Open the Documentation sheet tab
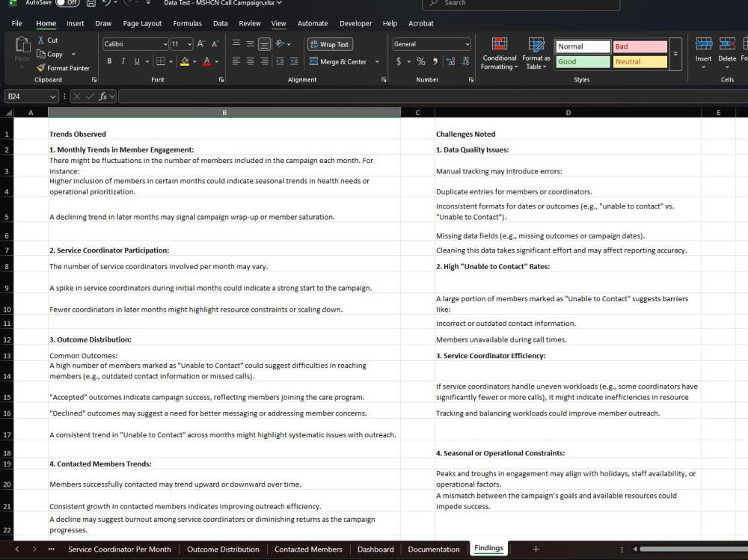 pyautogui.click(x=434, y=549)
